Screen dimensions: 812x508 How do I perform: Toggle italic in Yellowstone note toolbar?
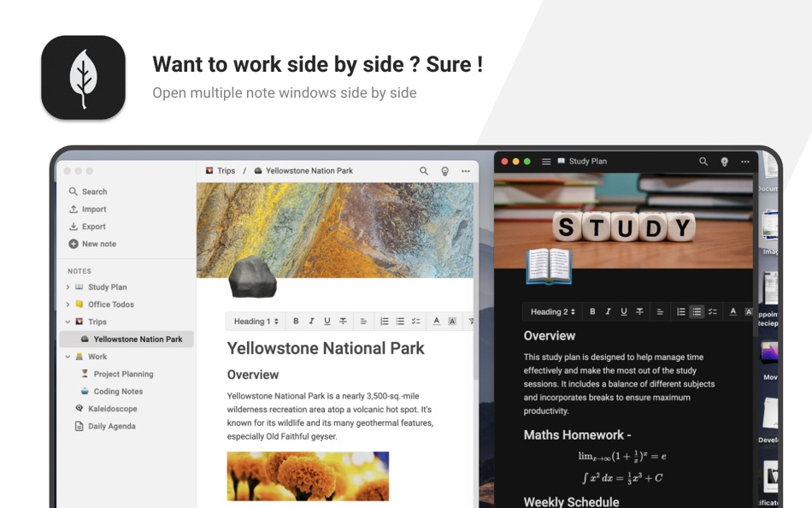click(311, 322)
